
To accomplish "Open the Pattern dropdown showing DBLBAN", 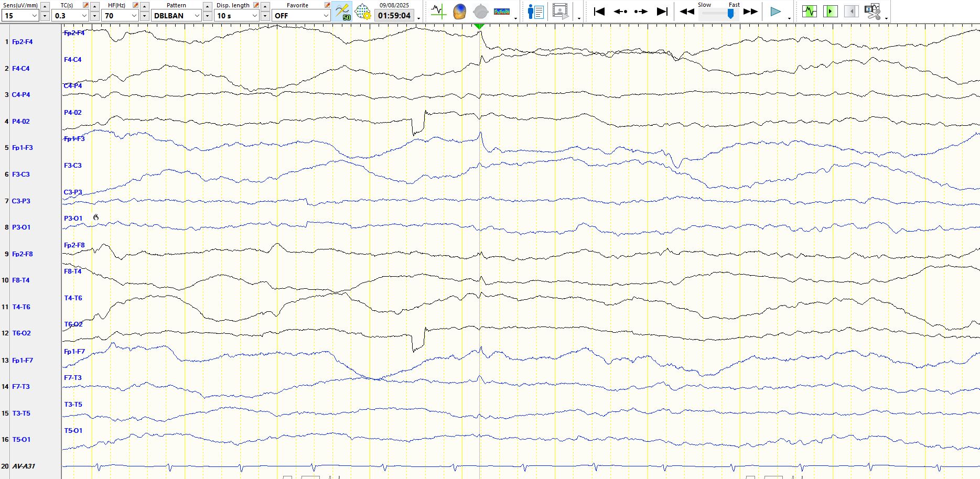I will pyautogui.click(x=197, y=16).
